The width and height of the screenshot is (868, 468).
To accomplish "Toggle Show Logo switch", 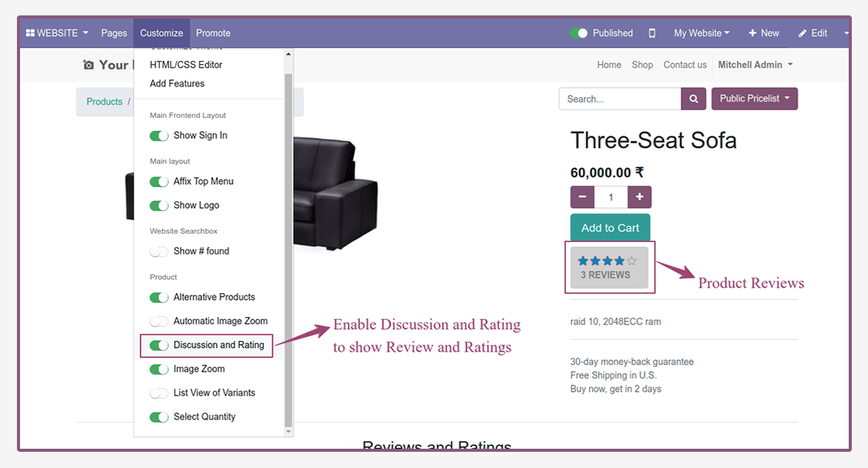I will [159, 206].
